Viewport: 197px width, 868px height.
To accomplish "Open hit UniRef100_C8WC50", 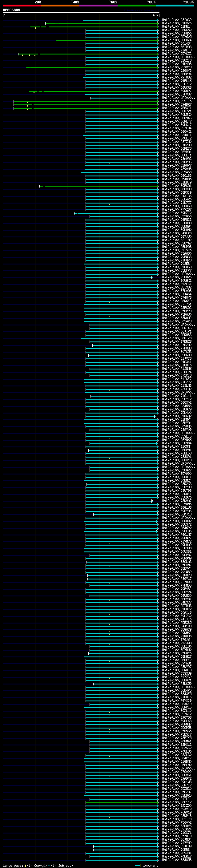I will (x=176, y=30).
